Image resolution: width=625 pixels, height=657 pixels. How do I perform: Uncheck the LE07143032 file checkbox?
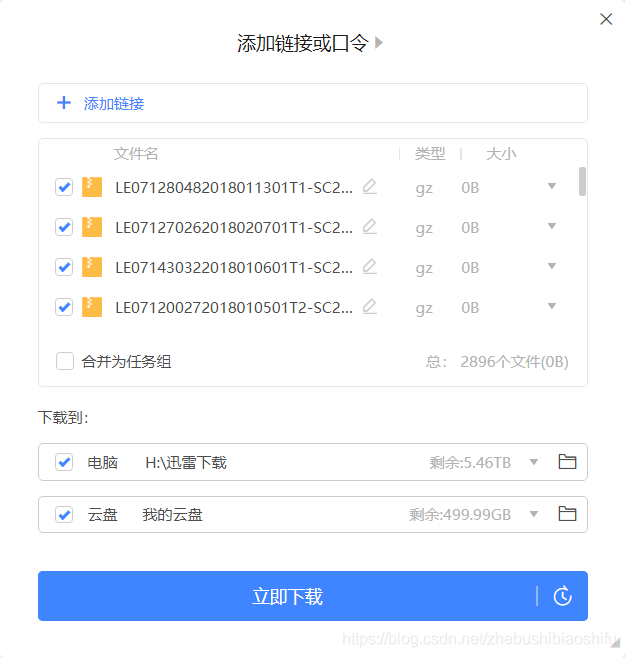64,267
